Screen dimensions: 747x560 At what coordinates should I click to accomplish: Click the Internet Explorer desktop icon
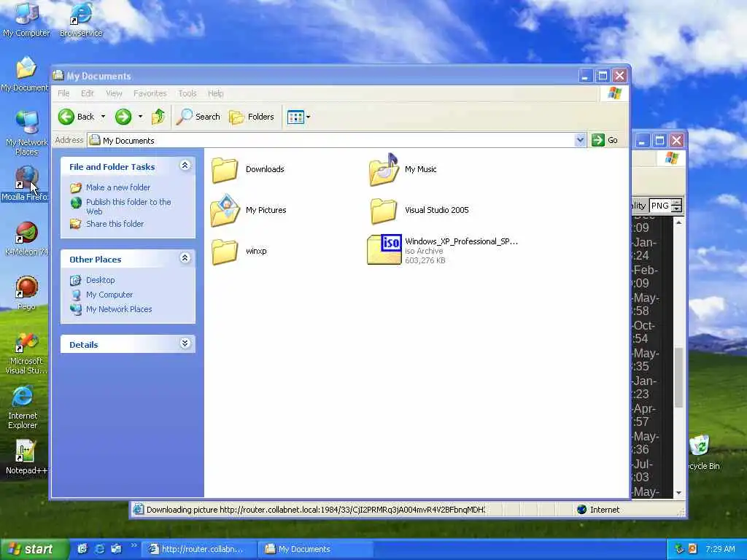click(x=23, y=408)
